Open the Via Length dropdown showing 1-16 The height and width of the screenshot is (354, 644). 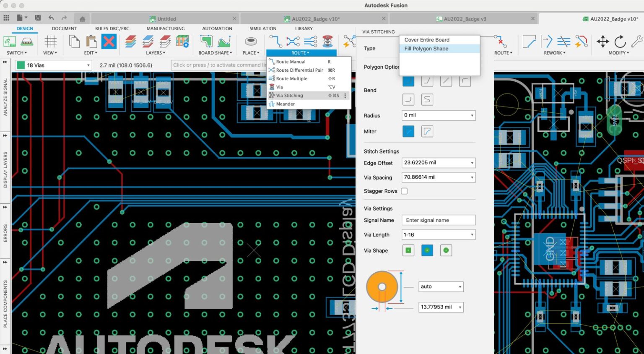[x=438, y=234]
